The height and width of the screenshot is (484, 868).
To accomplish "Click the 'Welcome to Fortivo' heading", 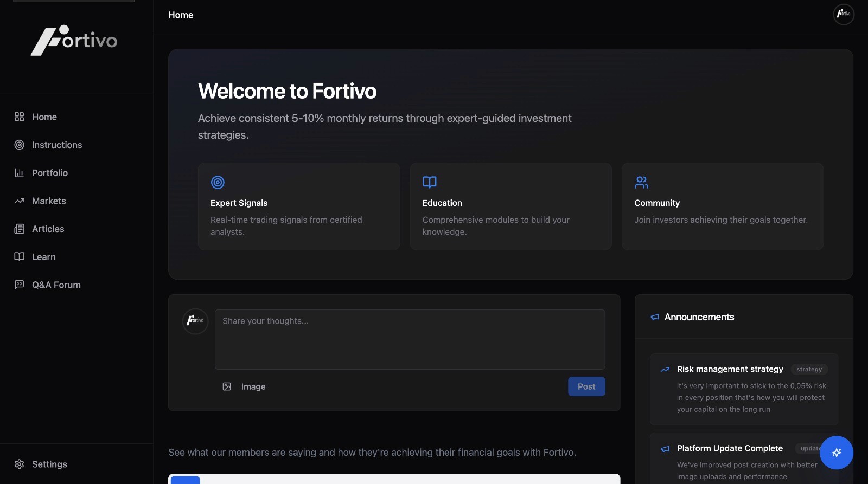I will coord(287,91).
